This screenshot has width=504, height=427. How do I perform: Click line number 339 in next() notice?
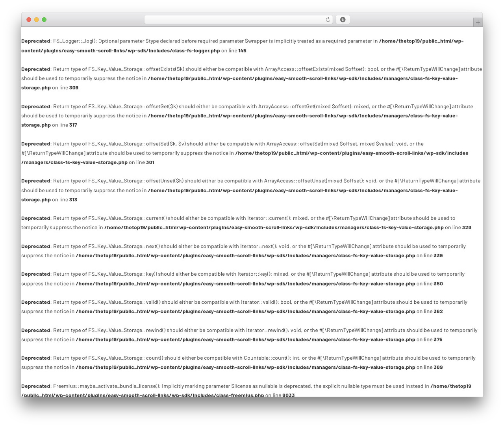tap(438, 256)
